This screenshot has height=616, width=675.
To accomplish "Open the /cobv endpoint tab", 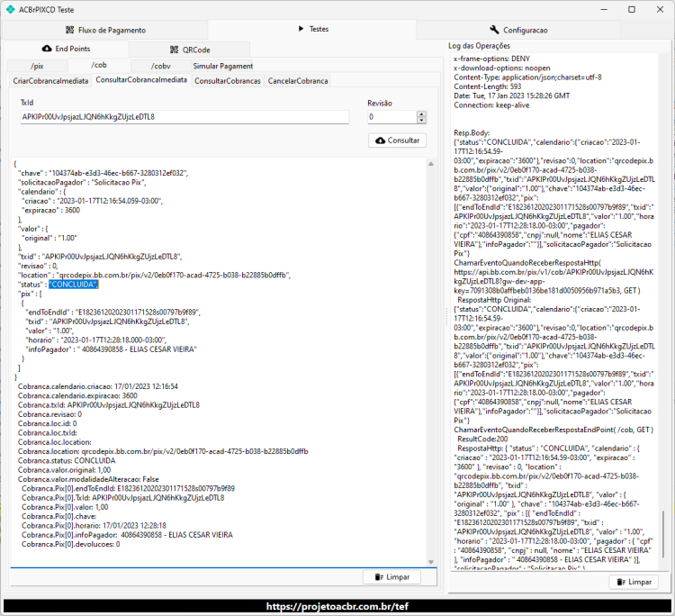I will pyautogui.click(x=161, y=66).
